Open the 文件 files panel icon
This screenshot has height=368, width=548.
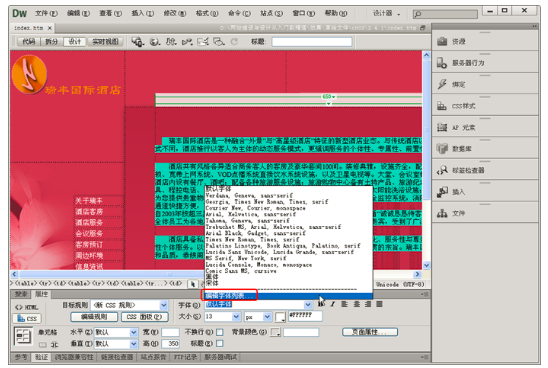pyautogui.click(x=442, y=213)
